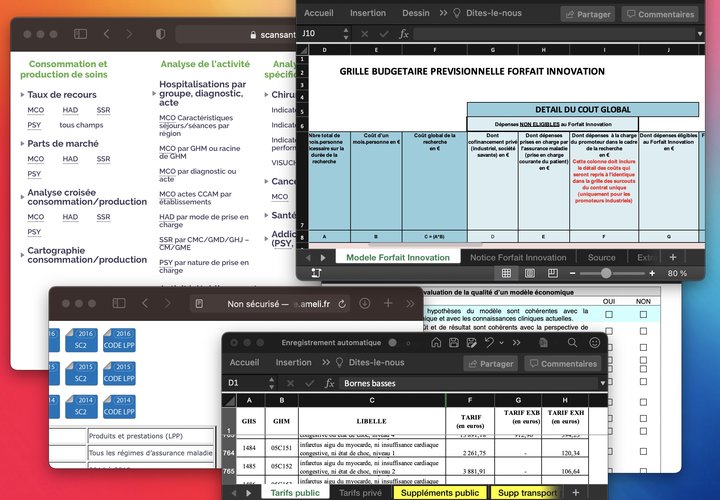This screenshot has height=500, width=720.
Task: Expand formula bar arrow in tariffs Excel
Action: tap(602, 383)
